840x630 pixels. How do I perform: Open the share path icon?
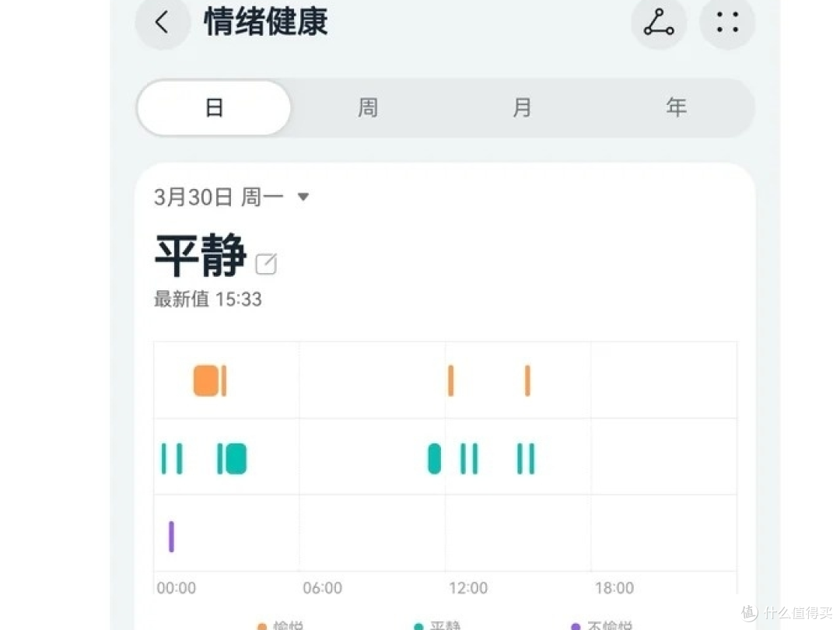coord(659,23)
